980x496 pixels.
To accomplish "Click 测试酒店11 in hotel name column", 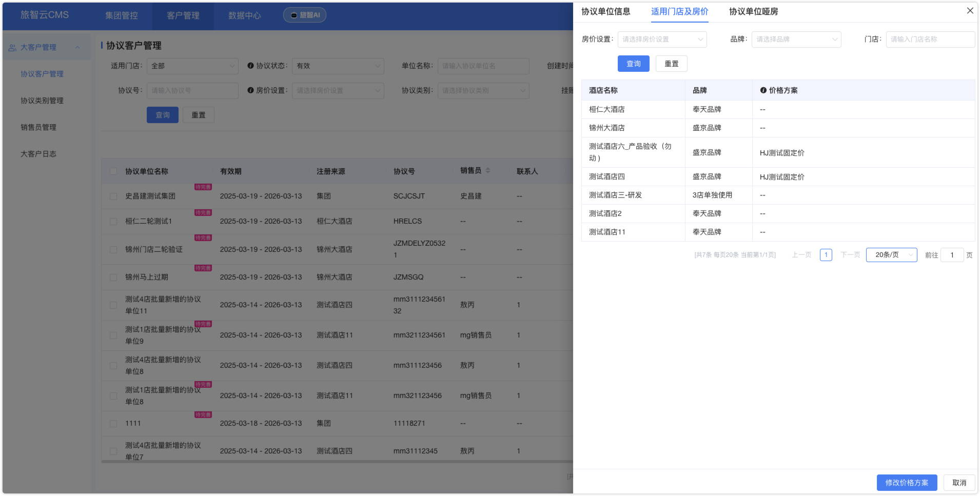I will (607, 232).
